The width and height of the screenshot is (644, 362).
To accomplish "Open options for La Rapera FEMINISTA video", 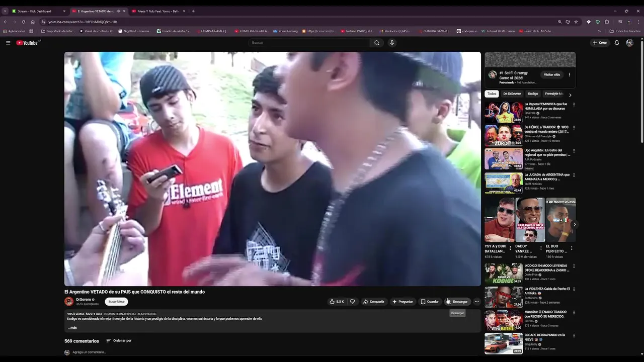I will click(574, 105).
